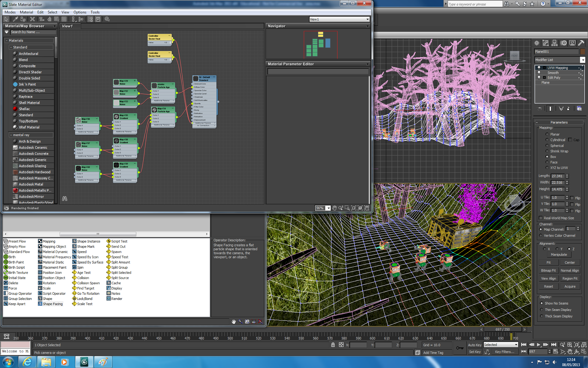Viewport: 588px width, 368px height.
Task: Click the Delete Selected nodes icon
Action: pyautogui.click(x=32, y=19)
